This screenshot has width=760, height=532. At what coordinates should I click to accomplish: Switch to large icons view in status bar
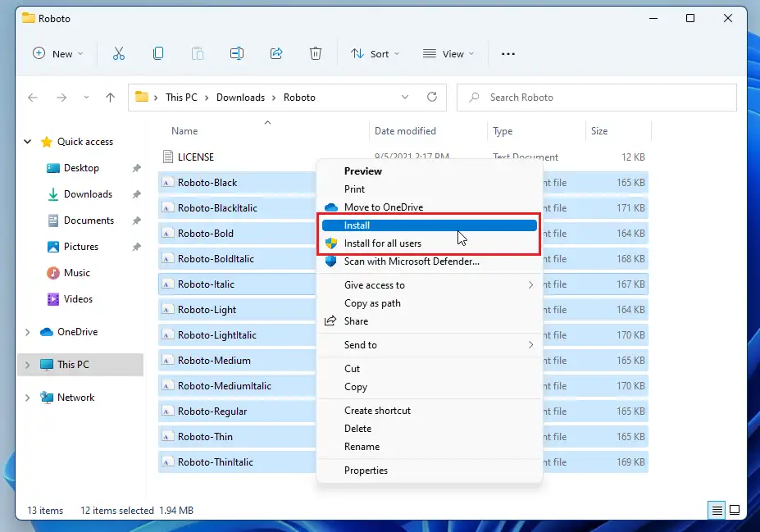pos(735,510)
